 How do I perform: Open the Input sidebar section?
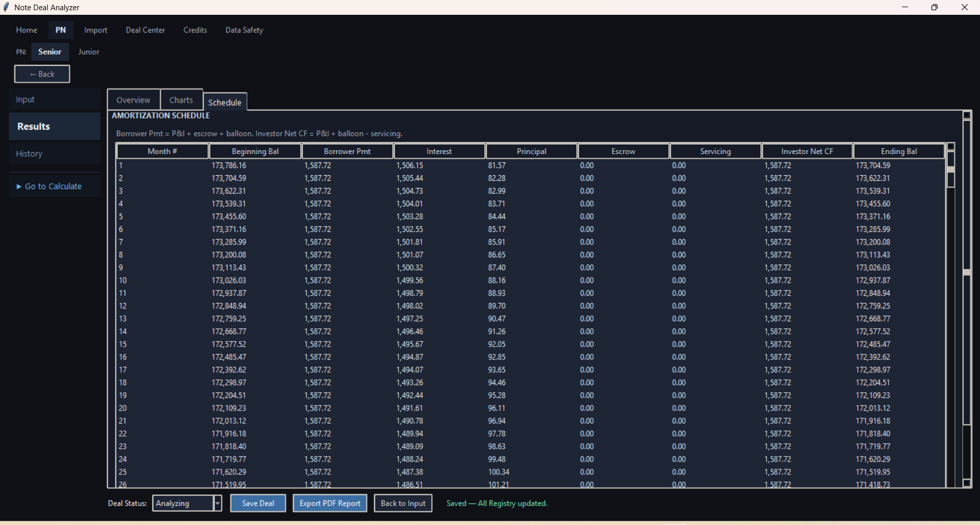tap(55, 100)
